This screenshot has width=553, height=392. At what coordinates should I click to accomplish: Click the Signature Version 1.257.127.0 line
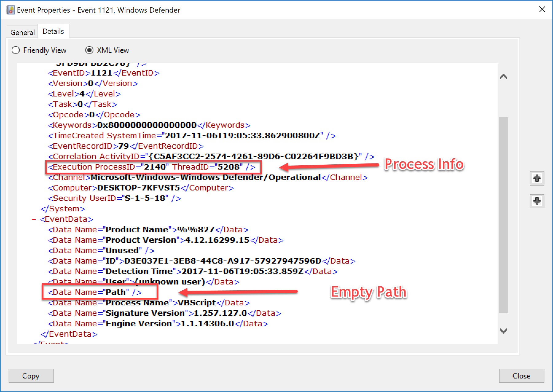165,313
